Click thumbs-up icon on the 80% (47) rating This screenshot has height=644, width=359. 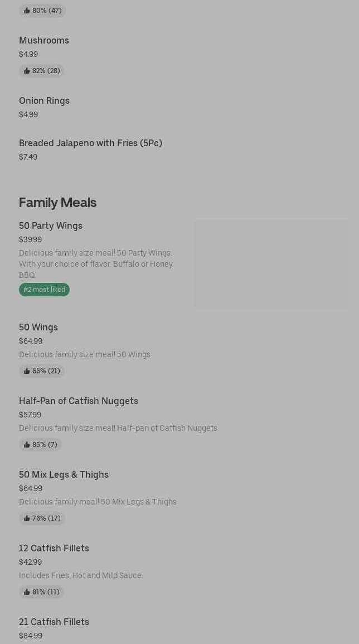pos(27,11)
